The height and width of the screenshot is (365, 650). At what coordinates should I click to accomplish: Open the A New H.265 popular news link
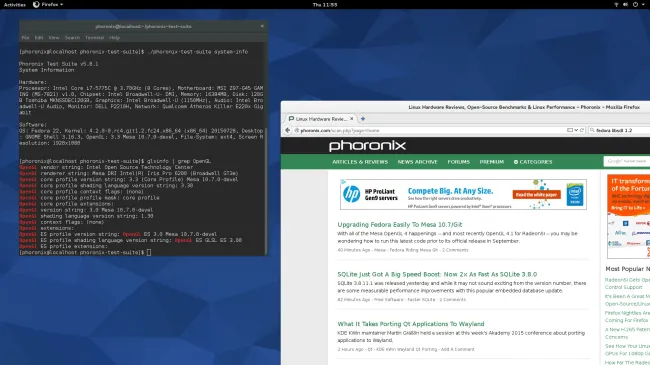click(627, 333)
